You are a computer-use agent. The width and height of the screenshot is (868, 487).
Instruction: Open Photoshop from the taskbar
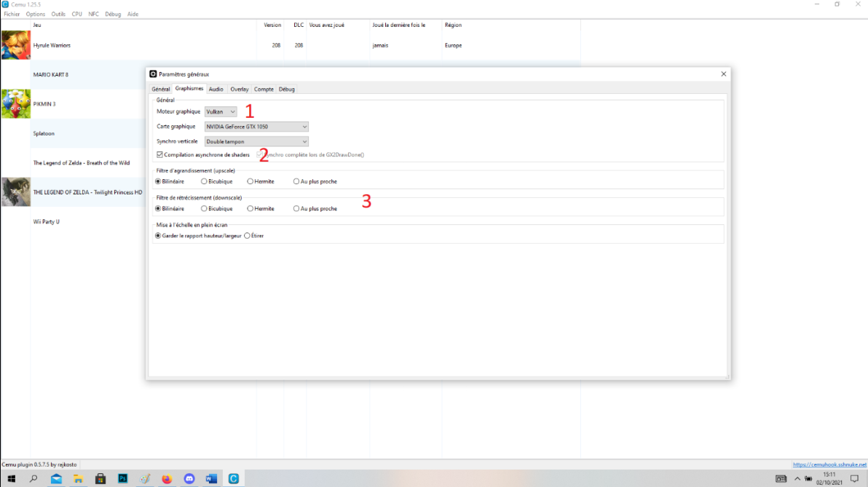122,479
